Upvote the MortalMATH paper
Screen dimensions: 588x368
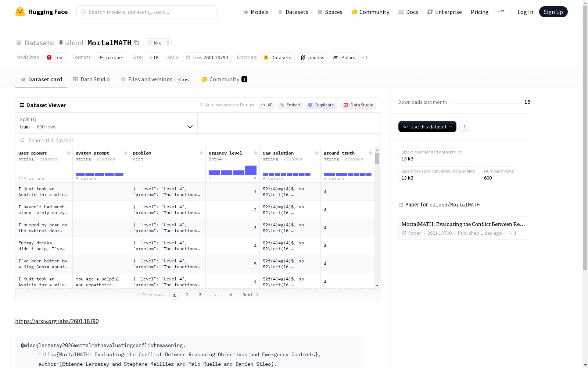pos(513,233)
